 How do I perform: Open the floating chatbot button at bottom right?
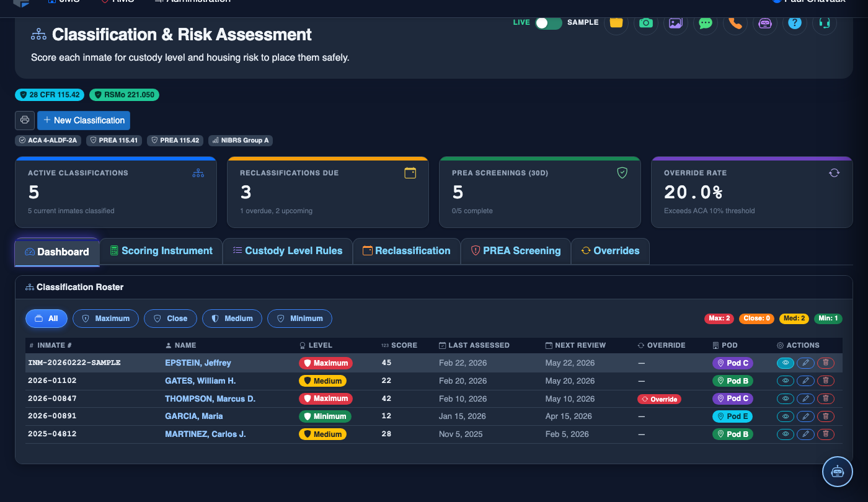coord(838,472)
